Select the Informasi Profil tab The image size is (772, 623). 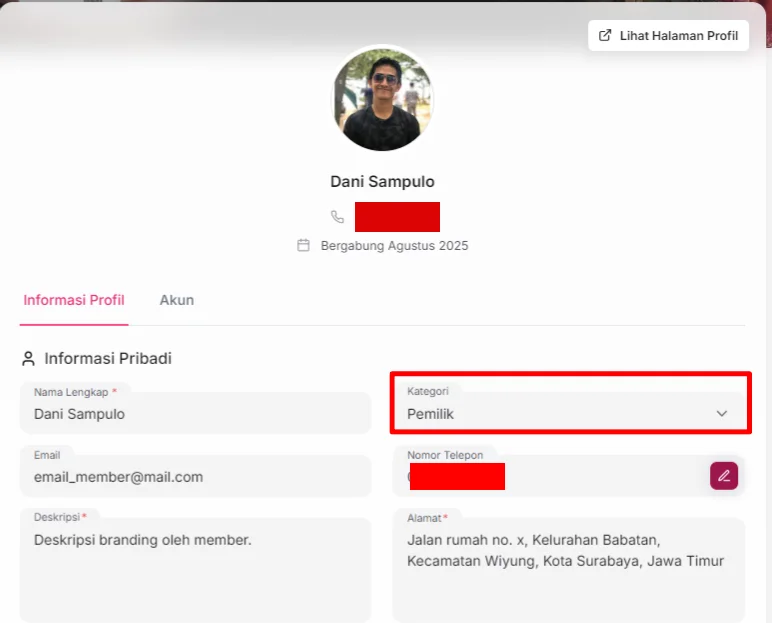click(x=74, y=300)
